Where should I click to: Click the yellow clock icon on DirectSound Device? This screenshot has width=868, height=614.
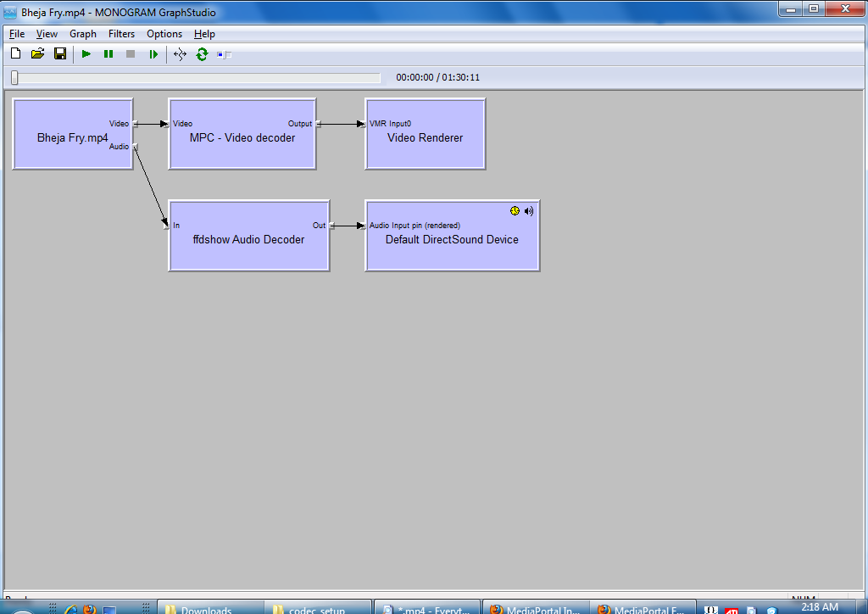tap(515, 210)
